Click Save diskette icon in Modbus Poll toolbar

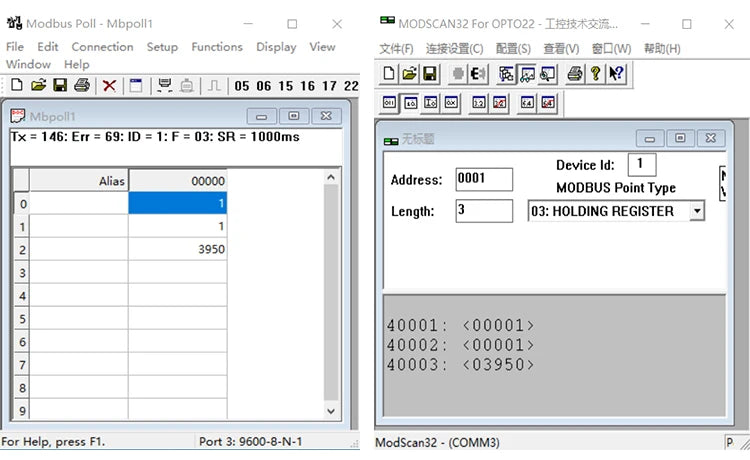pos(60,85)
